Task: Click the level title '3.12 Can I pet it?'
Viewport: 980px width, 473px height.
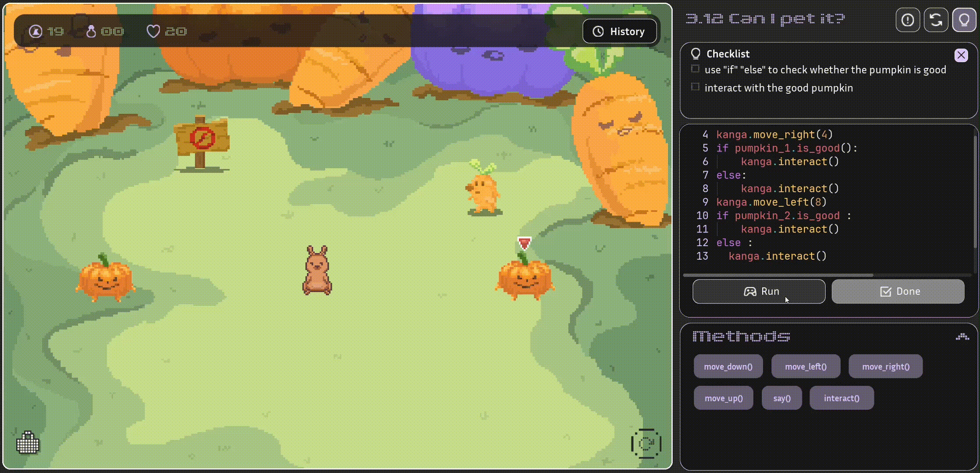Action: (x=765, y=19)
